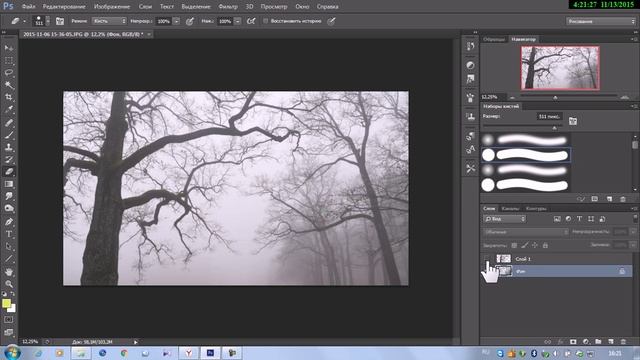Select the second hard round brush preset
This screenshot has height=360, width=640.
click(526, 185)
